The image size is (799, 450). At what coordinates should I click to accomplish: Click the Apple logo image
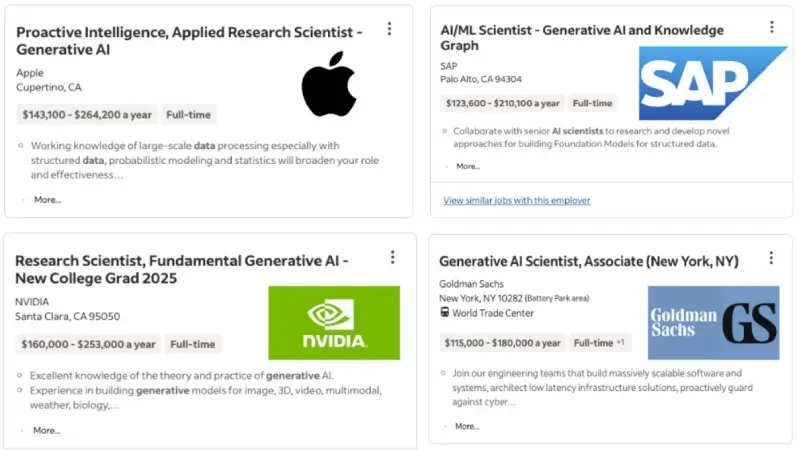pos(328,84)
